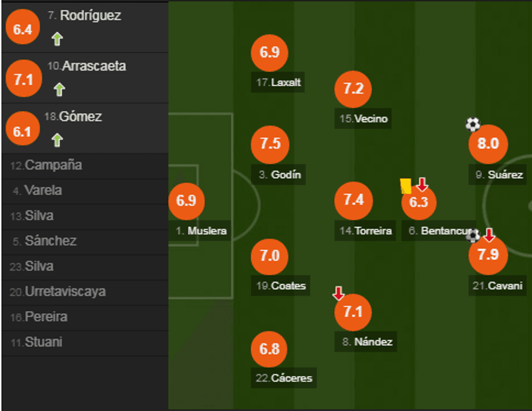
Task: Click Bentancur's red substituted-off arrow
Action: click(422, 185)
